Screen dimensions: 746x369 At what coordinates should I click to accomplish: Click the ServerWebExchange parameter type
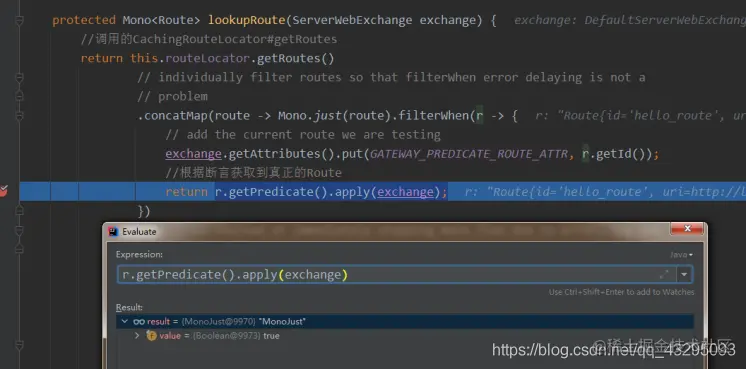[352, 20]
